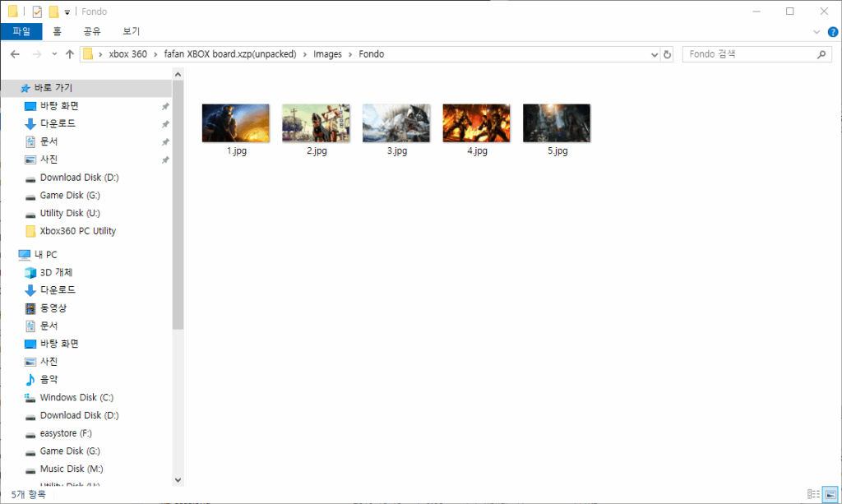Screen dimensions: 842x504
Task: Click the 5.jpg file name
Action: click(557, 150)
